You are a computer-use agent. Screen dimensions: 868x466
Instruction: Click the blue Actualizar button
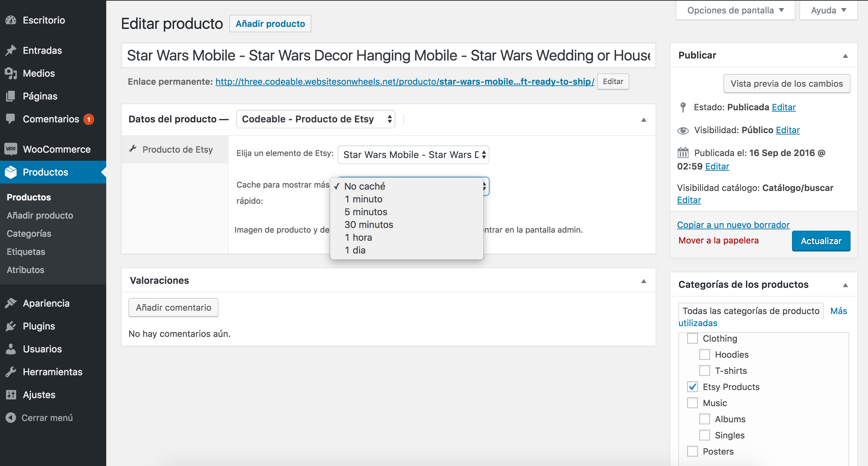point(821,241)
